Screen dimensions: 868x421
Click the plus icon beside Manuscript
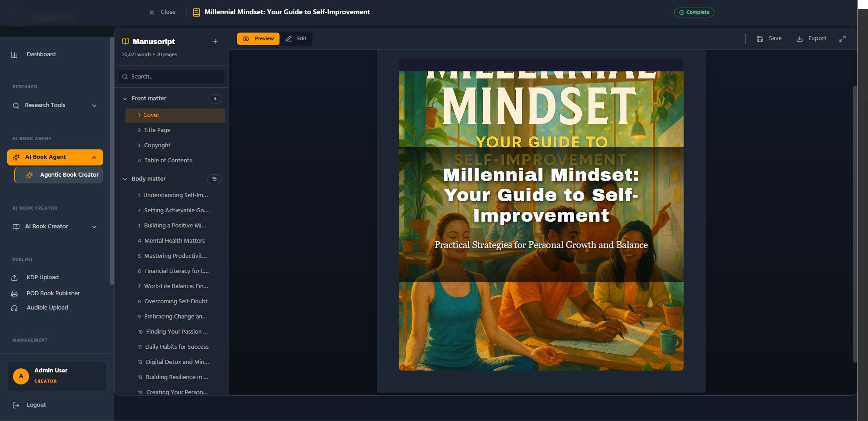click(x=215, y=41)
